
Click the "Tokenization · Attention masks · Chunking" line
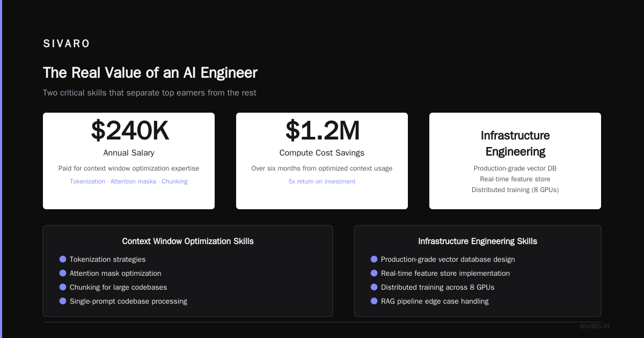(129, 181)
